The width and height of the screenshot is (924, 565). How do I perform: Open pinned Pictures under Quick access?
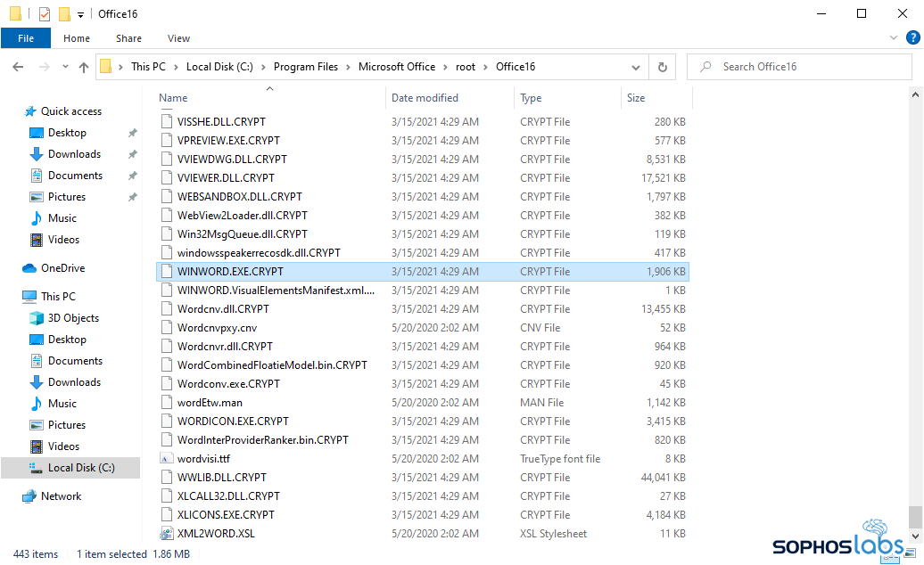tap(67, 197)
